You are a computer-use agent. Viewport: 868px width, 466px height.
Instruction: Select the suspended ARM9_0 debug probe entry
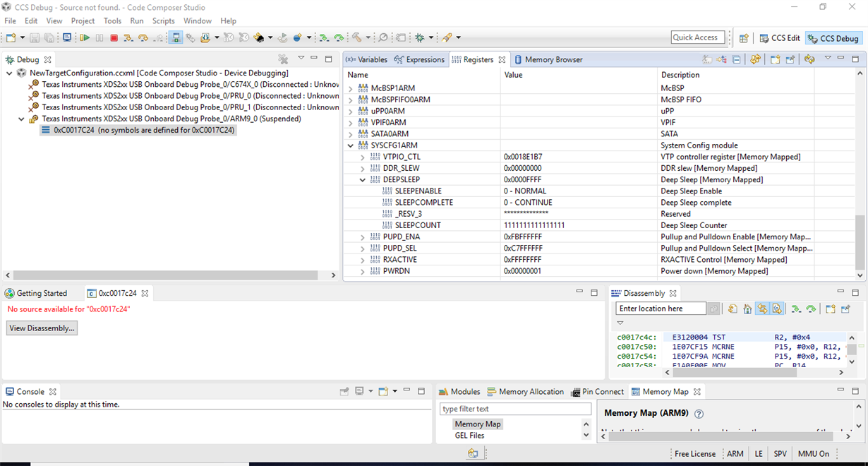coord(165,119)
